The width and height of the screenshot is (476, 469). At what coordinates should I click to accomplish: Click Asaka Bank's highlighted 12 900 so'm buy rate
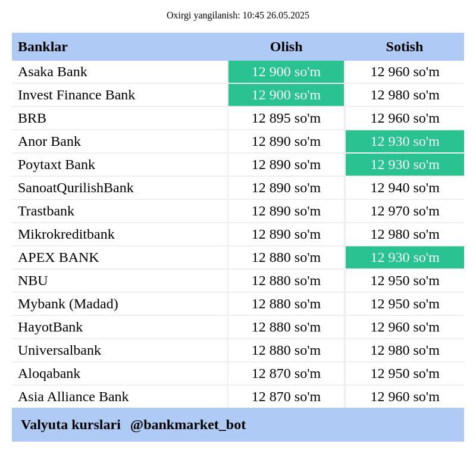click(x=286, y=72)
